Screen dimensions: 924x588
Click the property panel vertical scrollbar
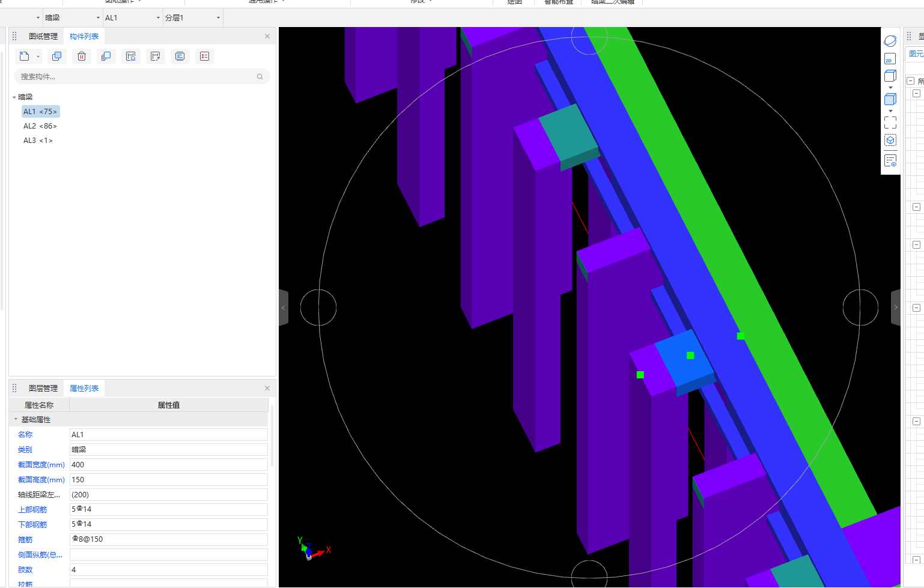coord(272,436)
